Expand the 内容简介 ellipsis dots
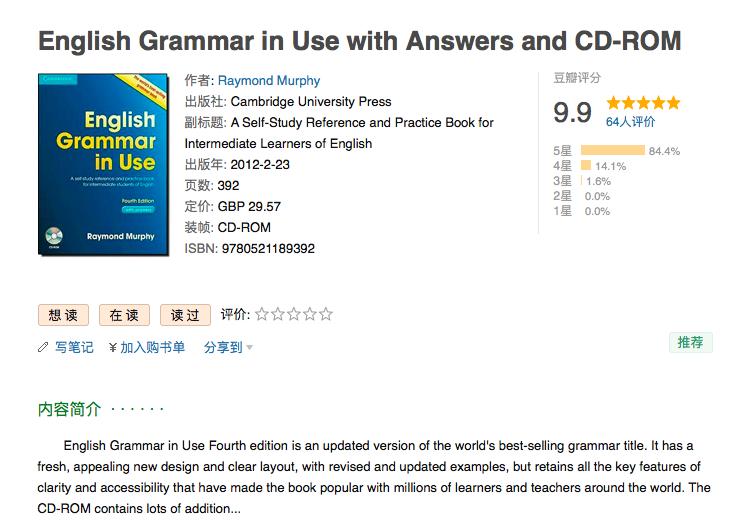Image resolution: width=751 pixels, height=528 pixels. click(x=138, y=409)
